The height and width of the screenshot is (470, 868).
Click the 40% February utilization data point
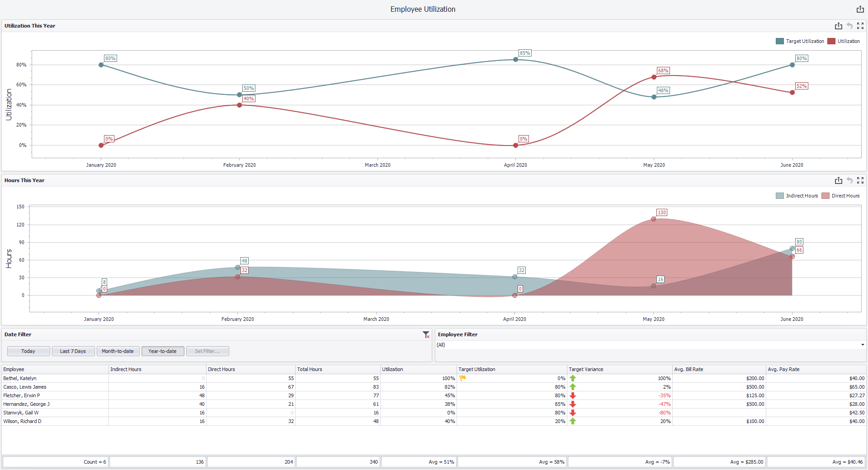[x=239, y=105]
